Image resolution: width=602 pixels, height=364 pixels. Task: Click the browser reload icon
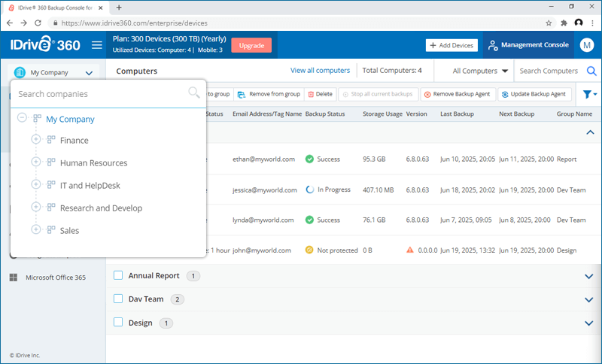(38, 23)
